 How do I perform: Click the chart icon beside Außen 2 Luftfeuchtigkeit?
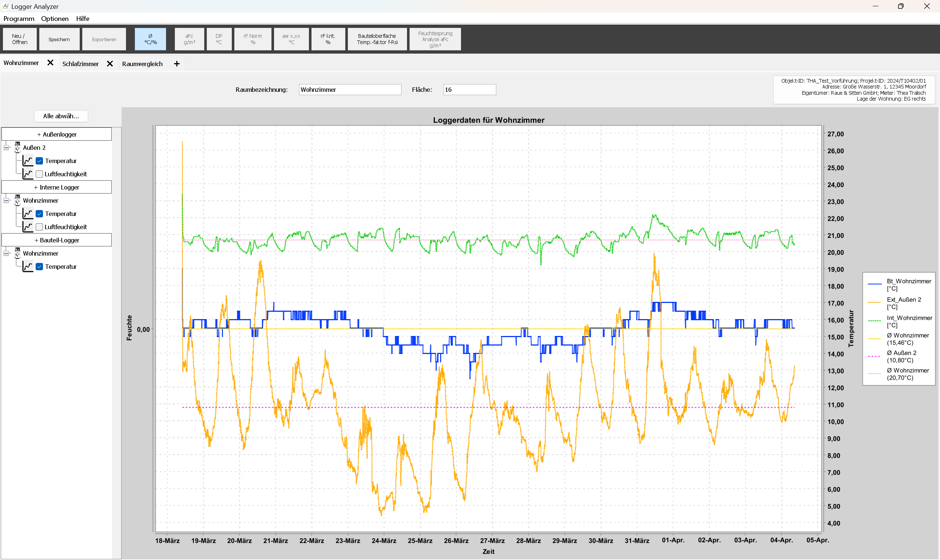[28, 174]
